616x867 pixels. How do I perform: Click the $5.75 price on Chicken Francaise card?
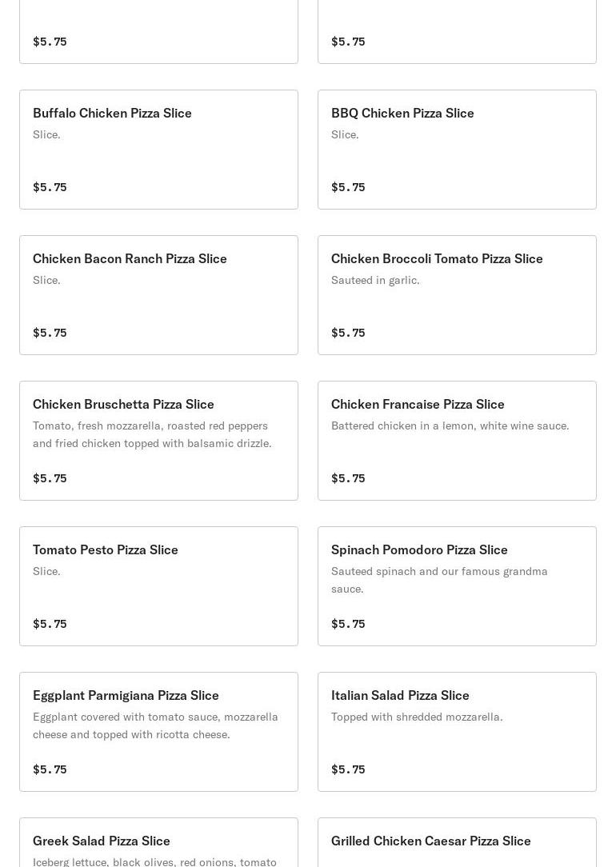[x=348, y=478]
